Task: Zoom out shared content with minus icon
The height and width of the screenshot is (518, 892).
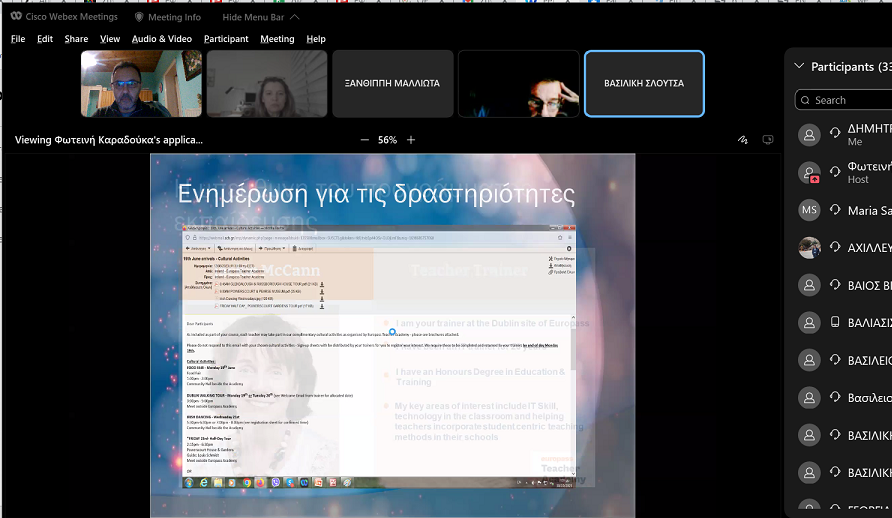Action: click(364, 140)
